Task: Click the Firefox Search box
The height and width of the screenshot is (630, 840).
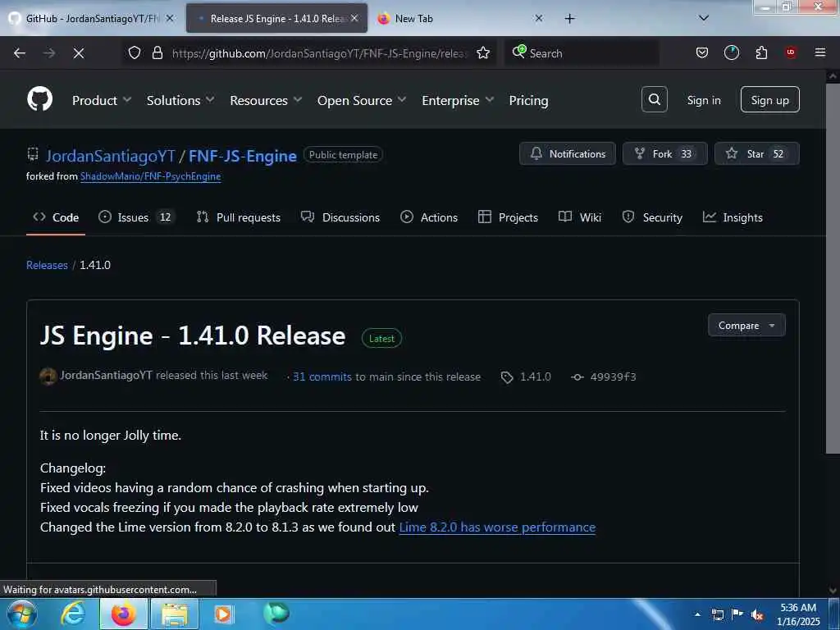Action: point(582,53)
